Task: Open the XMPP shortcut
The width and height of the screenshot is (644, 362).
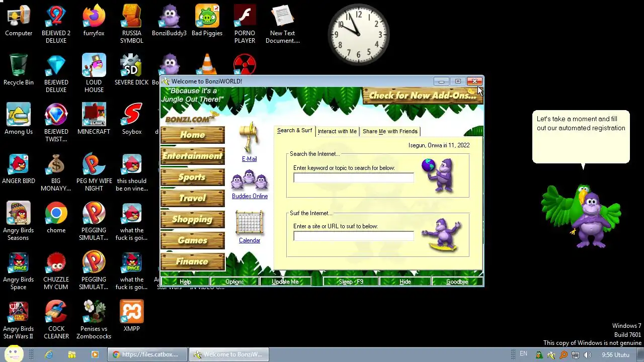Action: click(131, 316)
